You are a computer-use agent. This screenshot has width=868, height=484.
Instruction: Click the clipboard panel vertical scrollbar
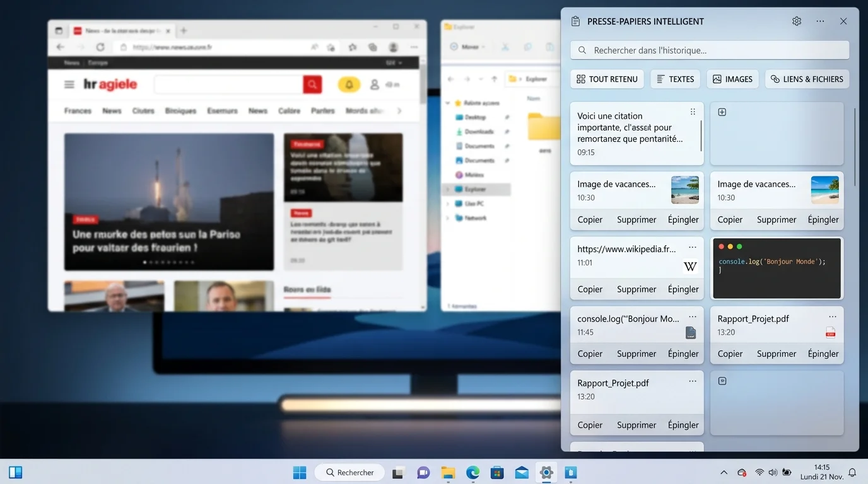coord(855,147)
